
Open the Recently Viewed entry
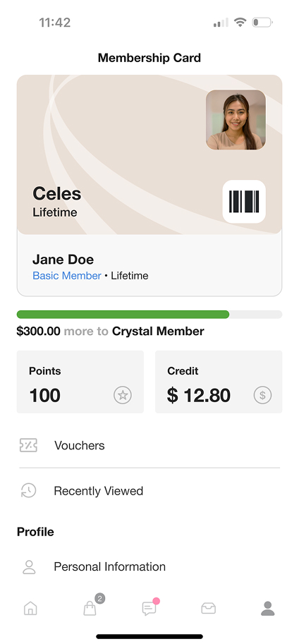[x=149, y=491]
